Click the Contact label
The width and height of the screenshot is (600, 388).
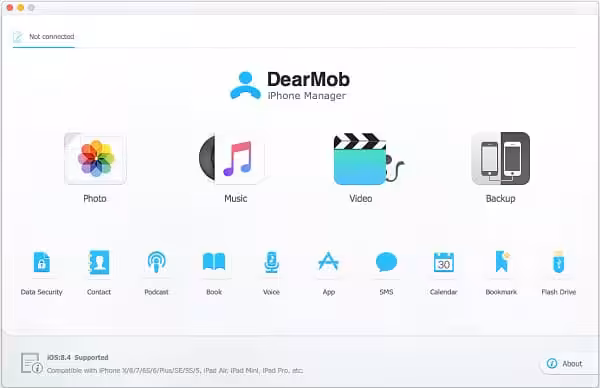tap(99, 292)
